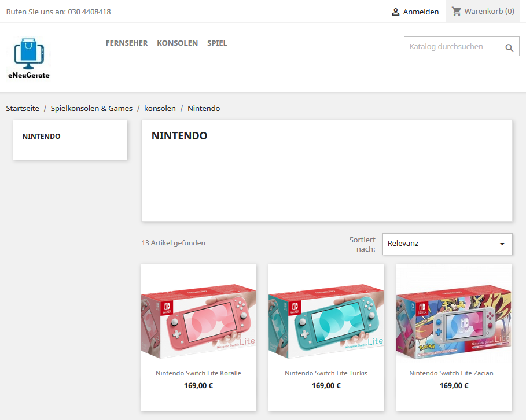Click the eNeuGerate shop logo

click(x=29, y=58)
